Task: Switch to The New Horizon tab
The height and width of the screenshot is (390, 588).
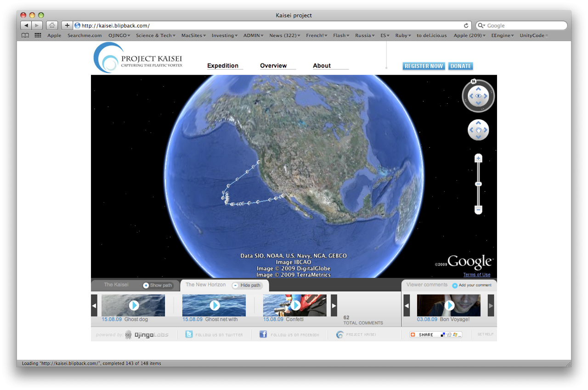Action: pyautogui.click(x=206, y=285)
